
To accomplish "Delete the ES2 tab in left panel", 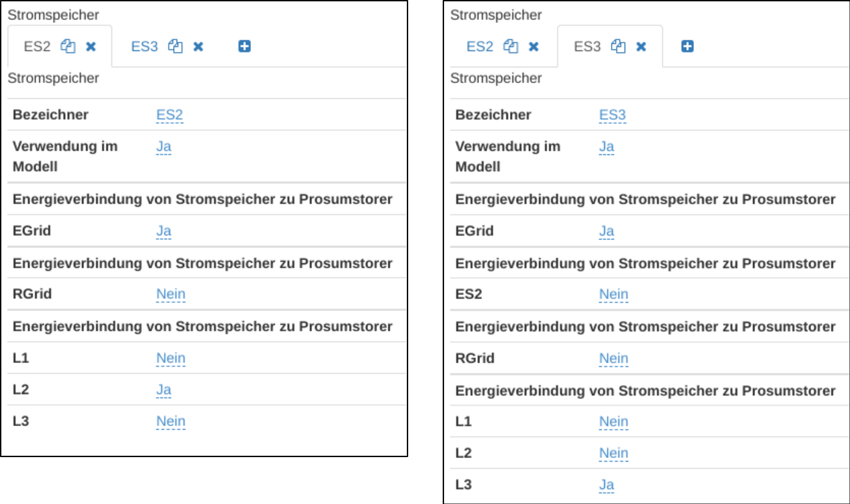I will coord(91,46).
